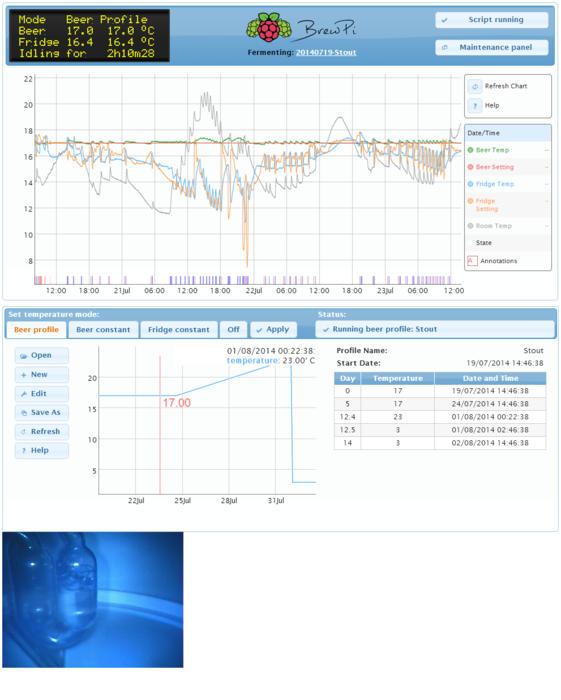Screen dimensions: 561x700
Task: Toggle Beer Temp line visibility
Action: 507,150
